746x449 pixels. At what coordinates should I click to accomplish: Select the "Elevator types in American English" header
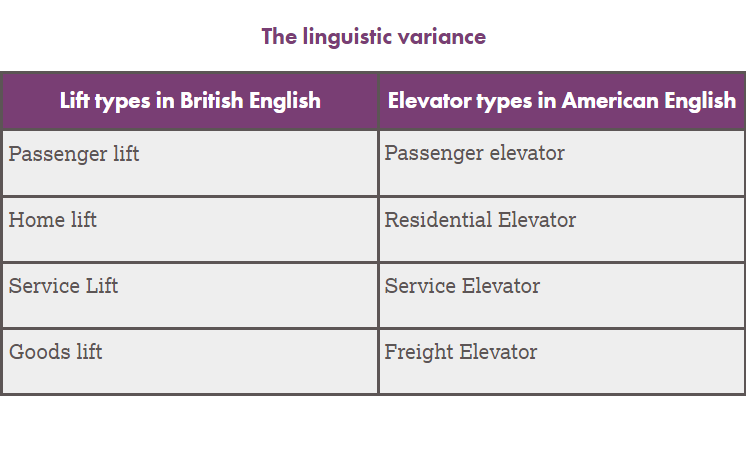coord(561,101)
